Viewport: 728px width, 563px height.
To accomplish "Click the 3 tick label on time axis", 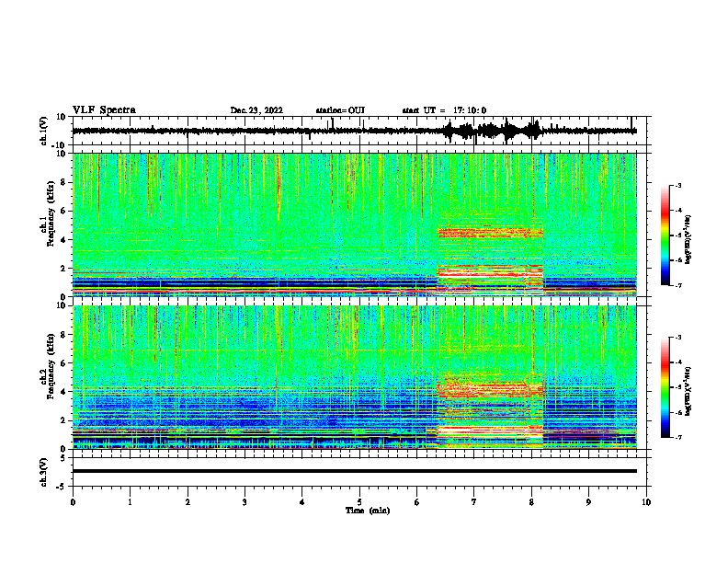I will coord(245,502).
